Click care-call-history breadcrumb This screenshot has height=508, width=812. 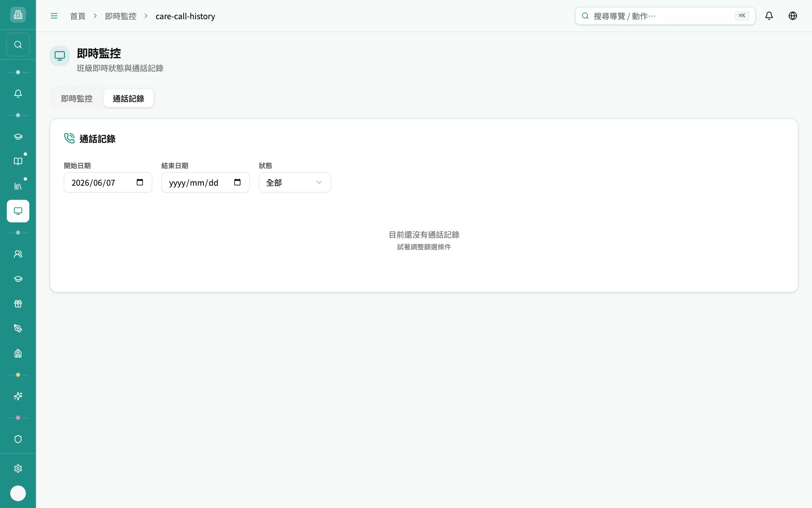point(185,16)
